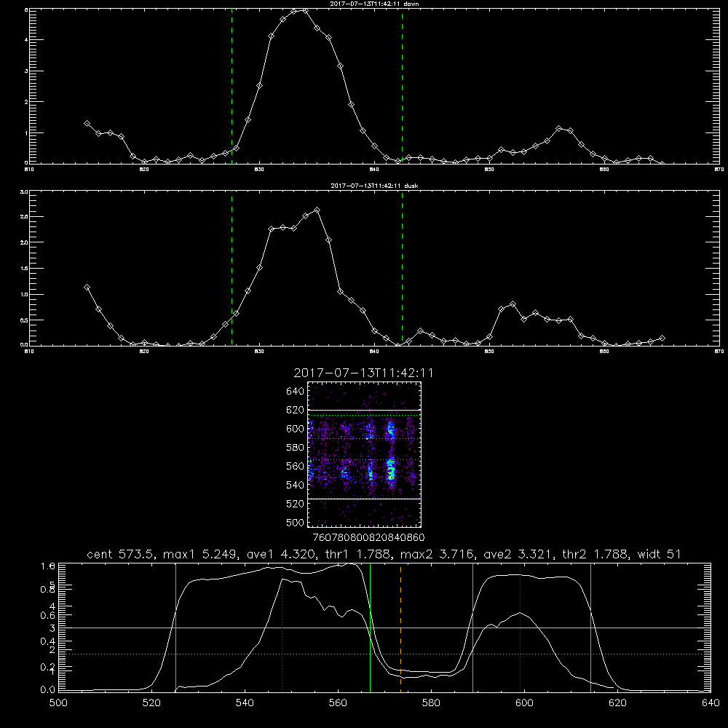Click the secondary peak diamond near 856 in dawn plot

click(559, 129)
